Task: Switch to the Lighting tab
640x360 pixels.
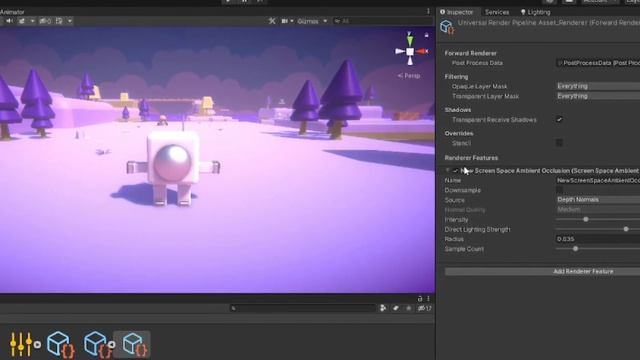Action: coord(536,12)
